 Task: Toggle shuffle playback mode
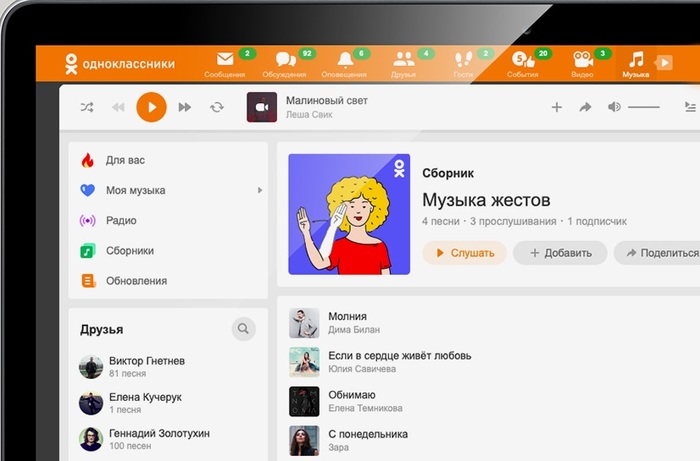87,107
